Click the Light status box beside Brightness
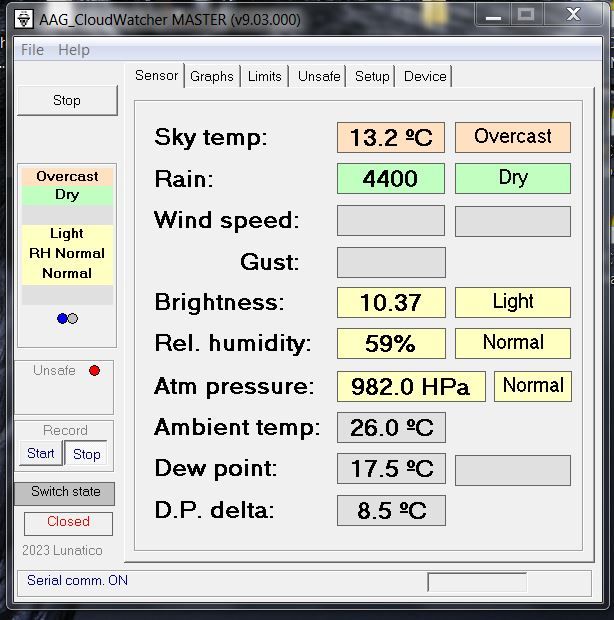This screenshot has width=614, height=620. click(x=513, y=302)
